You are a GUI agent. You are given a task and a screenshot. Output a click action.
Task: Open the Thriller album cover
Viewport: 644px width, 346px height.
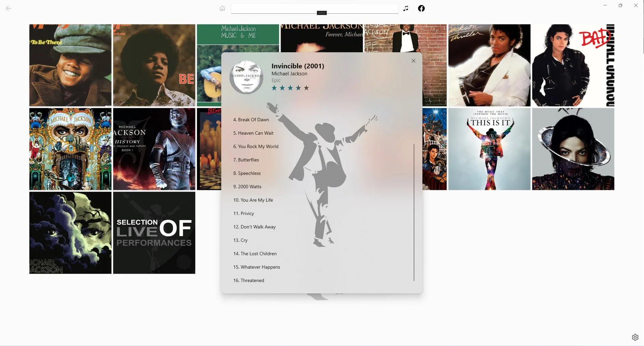tap(489, 65)
